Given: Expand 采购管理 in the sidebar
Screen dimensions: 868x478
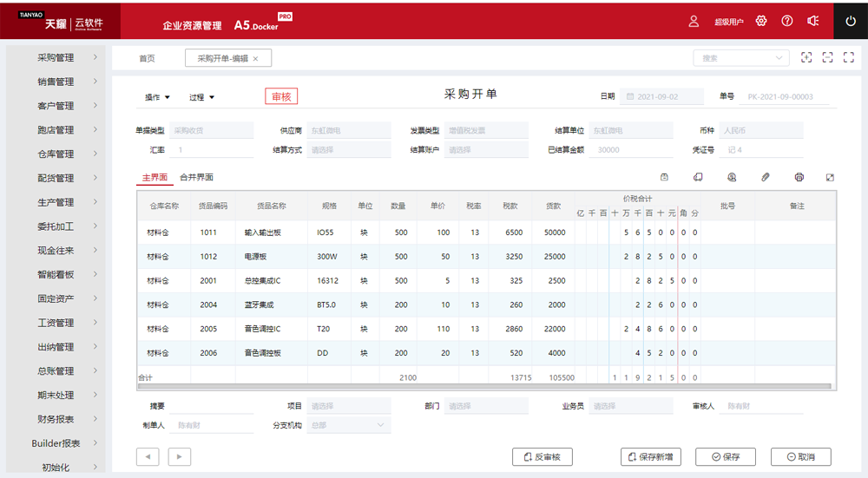Looking at the screenshot, I should click(56, 58).
